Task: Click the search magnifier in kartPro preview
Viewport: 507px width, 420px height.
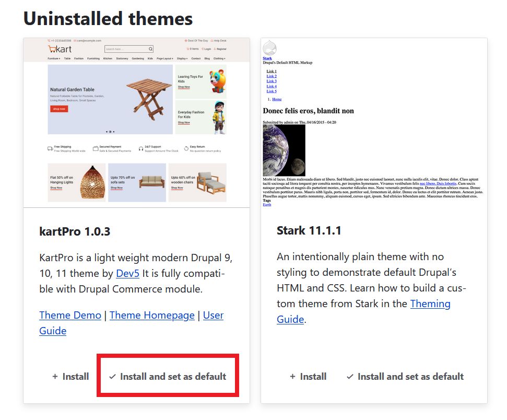Action: tap(151, 49)
